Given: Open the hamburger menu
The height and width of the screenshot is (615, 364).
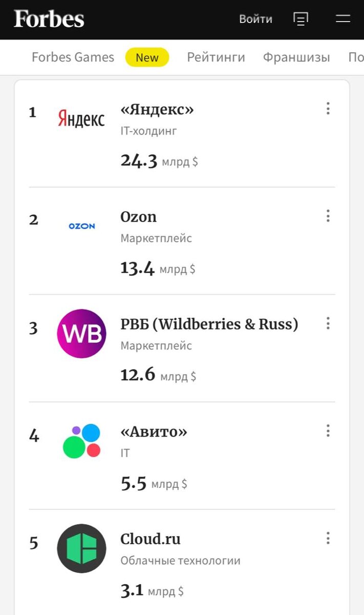Looking at the screenshot, I should coord(342,19).
